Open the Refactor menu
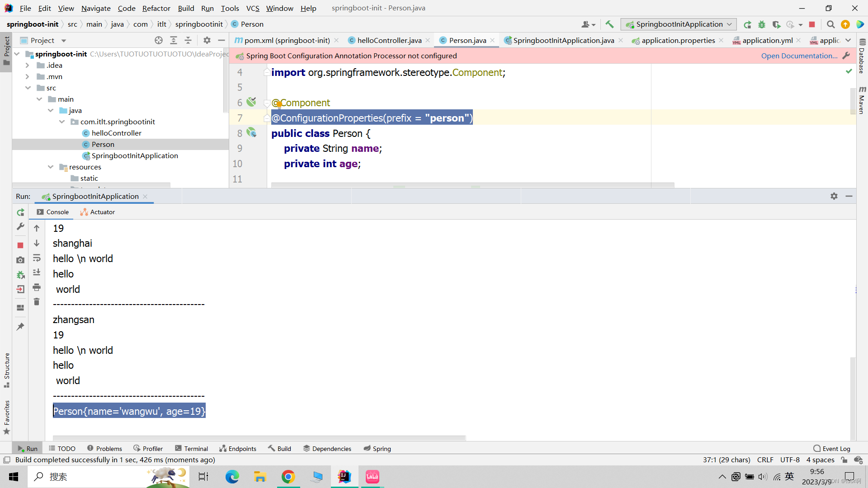Image resolution: width=868 pixels, height=488 pixels. [156, 8]
